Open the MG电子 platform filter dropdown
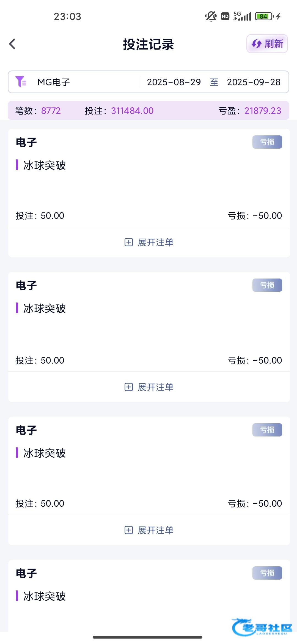297x644 pixels. pyautogui.click(x=54, y=82)
